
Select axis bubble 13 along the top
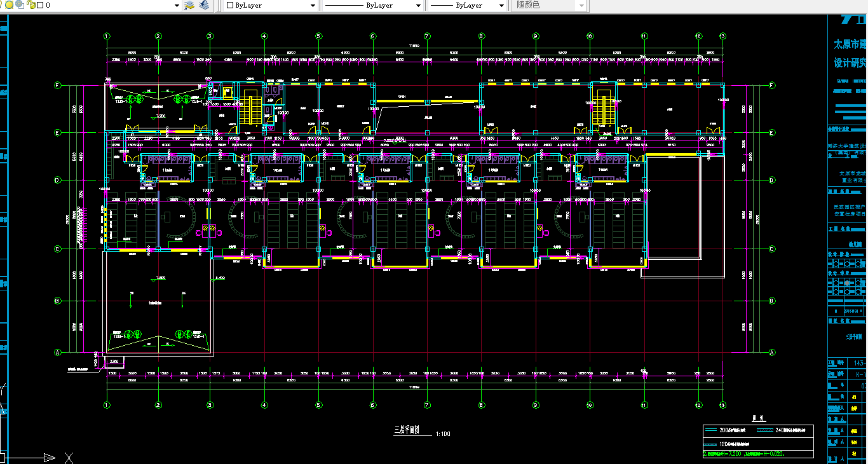[722, 36]
